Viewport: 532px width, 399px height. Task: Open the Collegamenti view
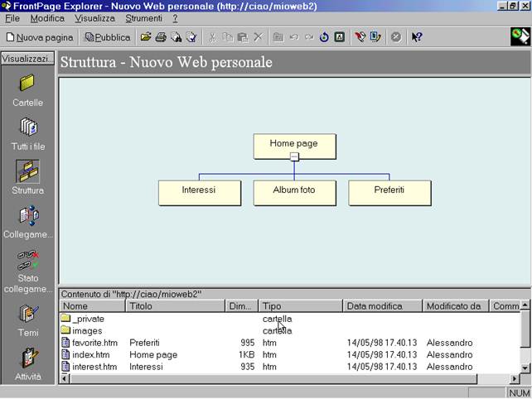28,221
